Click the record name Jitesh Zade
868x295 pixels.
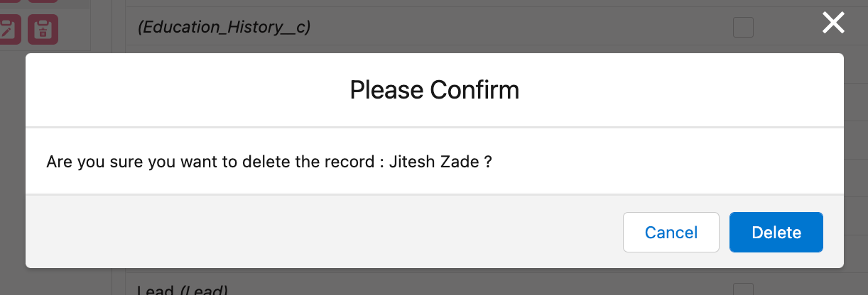pos(433,161)
